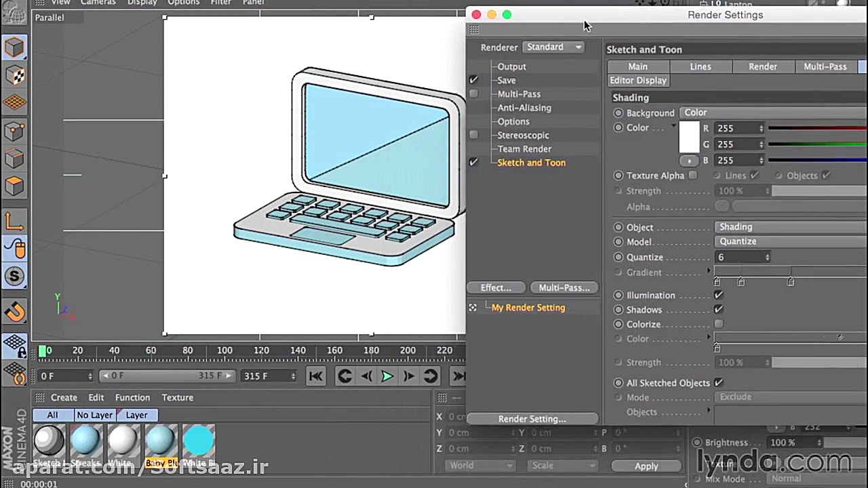Open the Render tab in Sketch and Toon
Screen dimensions: 868x488
(x=763, y=66)
